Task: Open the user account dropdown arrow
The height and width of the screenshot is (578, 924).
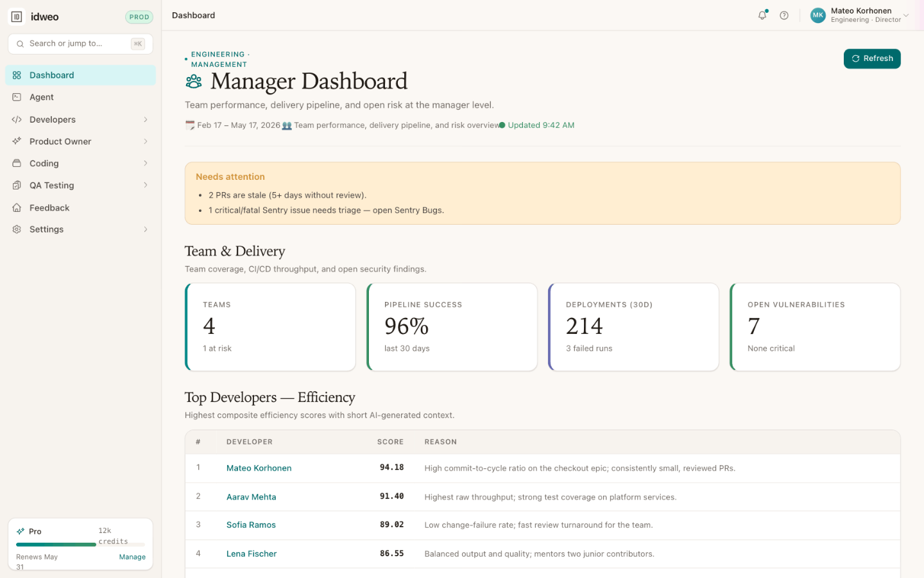Action: pos(906,15)
